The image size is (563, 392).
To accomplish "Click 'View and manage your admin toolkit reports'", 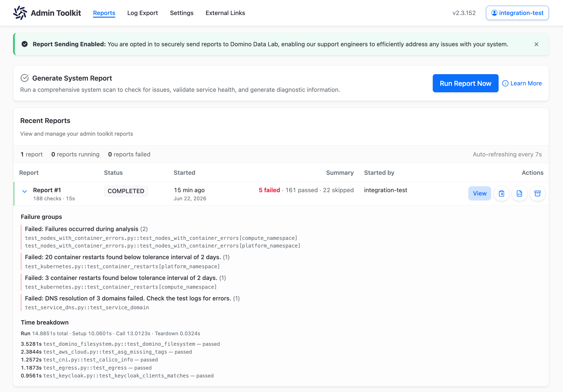I will point(77,134).
